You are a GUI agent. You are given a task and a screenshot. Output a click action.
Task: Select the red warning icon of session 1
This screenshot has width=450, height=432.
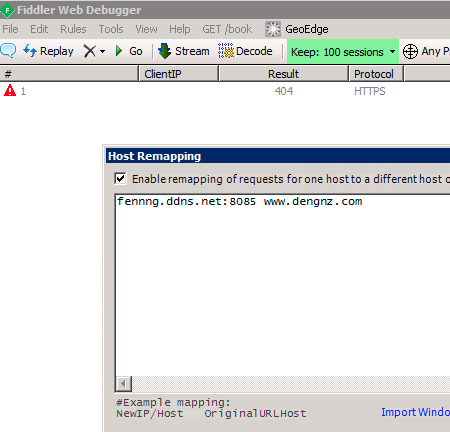tap(10, 90)
